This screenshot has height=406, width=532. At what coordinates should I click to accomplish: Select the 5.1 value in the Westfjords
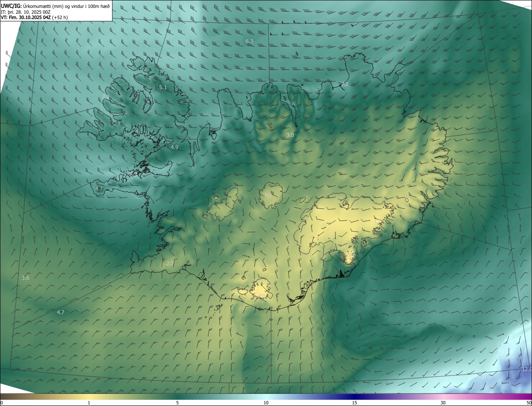[163, 88]
